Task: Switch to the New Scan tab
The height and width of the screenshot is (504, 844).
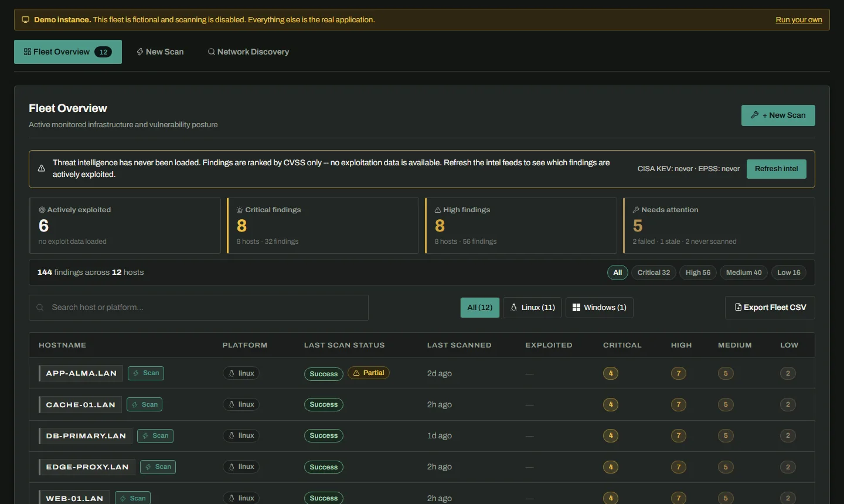Action: [160, 52]
